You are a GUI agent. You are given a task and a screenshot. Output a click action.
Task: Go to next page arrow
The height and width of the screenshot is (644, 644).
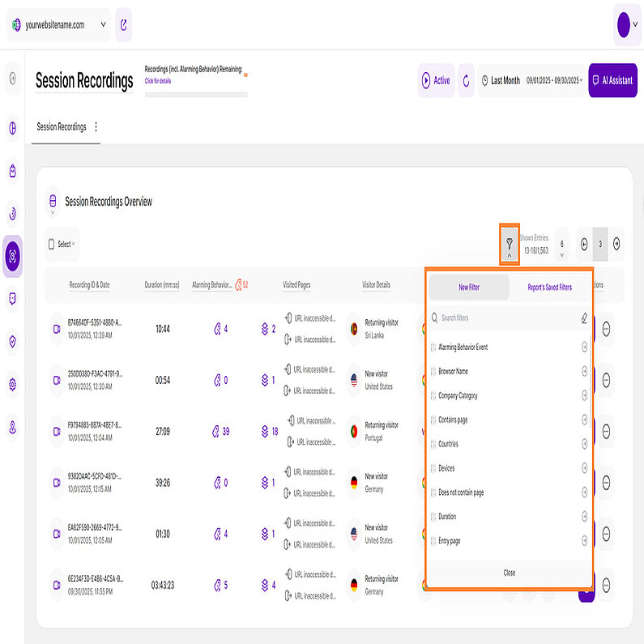(616, 244)
